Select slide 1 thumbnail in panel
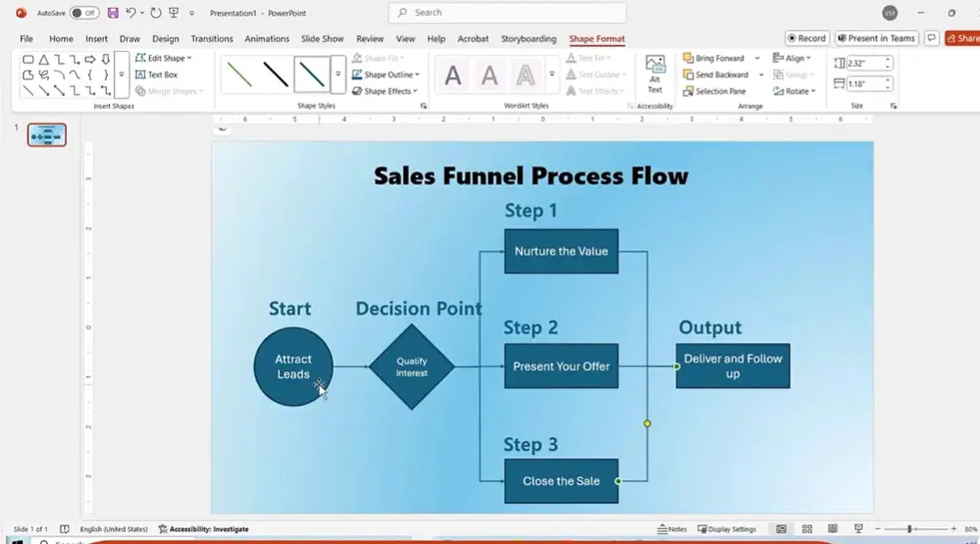The height and width of the screenshot is (544, 980). (x=47, y=135)
